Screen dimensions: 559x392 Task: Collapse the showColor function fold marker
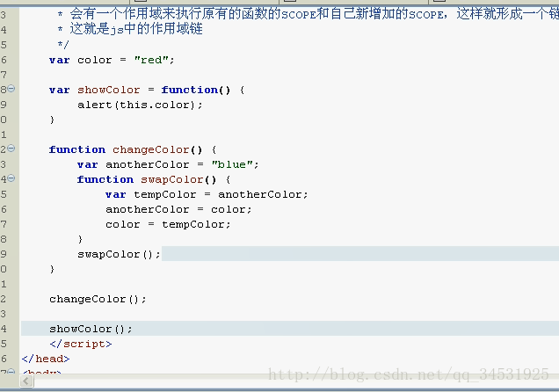pos(11,89)
